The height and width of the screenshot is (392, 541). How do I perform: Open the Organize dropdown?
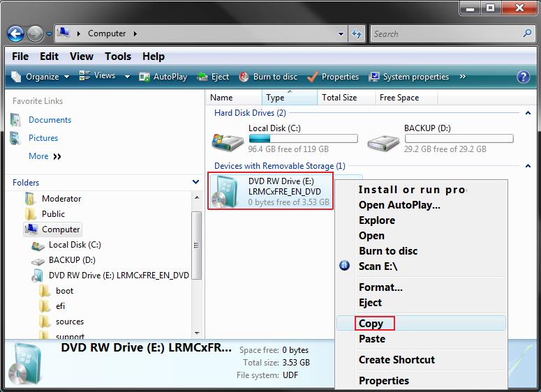[40, 77]
